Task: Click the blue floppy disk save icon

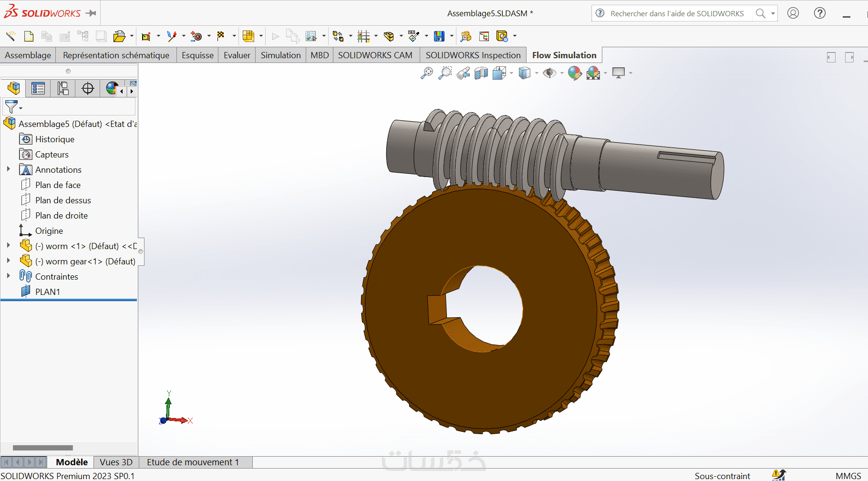Action: (x=439, y=36)
